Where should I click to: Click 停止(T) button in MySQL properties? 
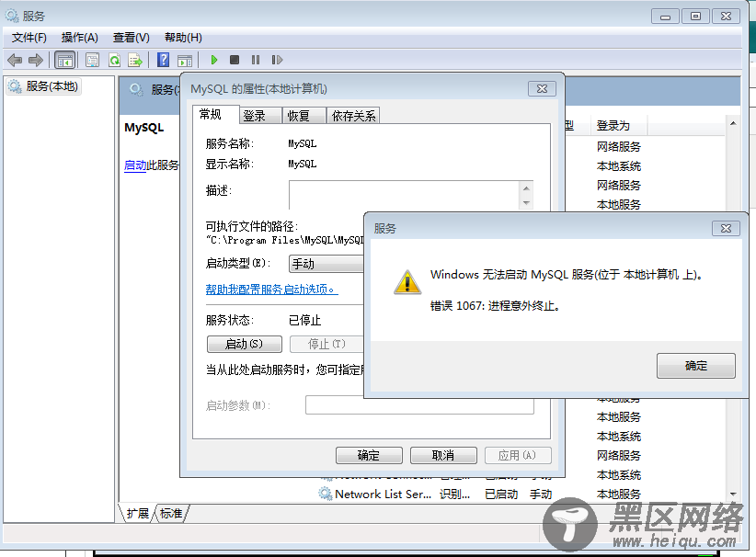326,344
